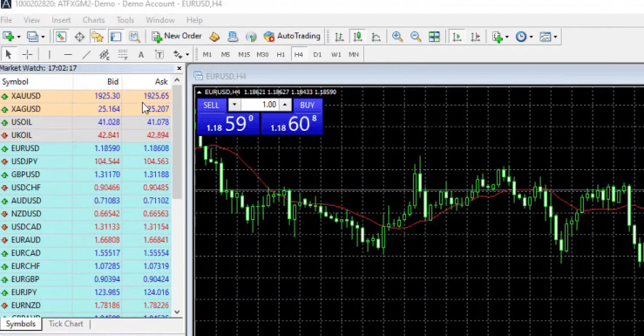Set timeframe to D1

click(x=317, y=54)
